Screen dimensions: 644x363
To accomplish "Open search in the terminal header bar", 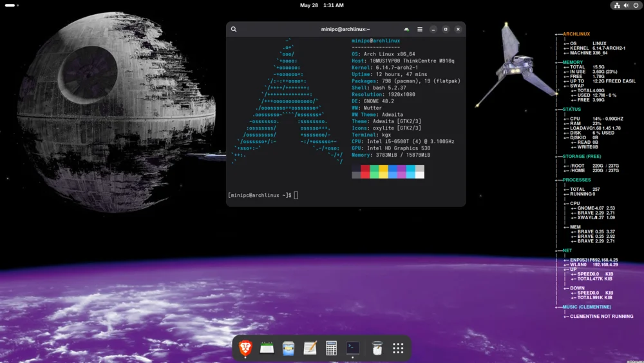I will [234, 29].
